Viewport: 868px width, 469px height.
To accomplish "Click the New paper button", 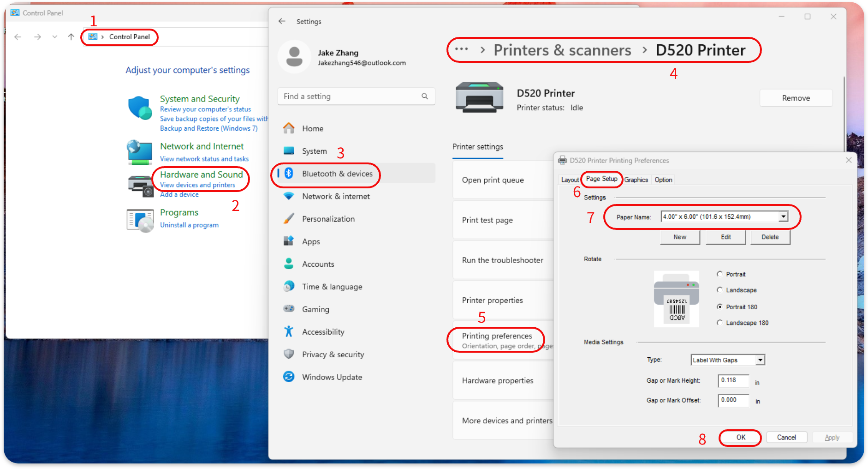I will [680, 237].
